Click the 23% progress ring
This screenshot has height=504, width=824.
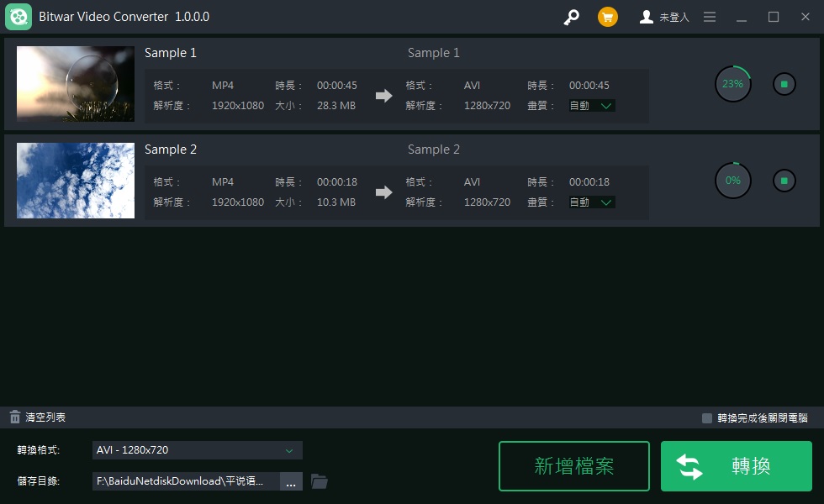[732, 84]
